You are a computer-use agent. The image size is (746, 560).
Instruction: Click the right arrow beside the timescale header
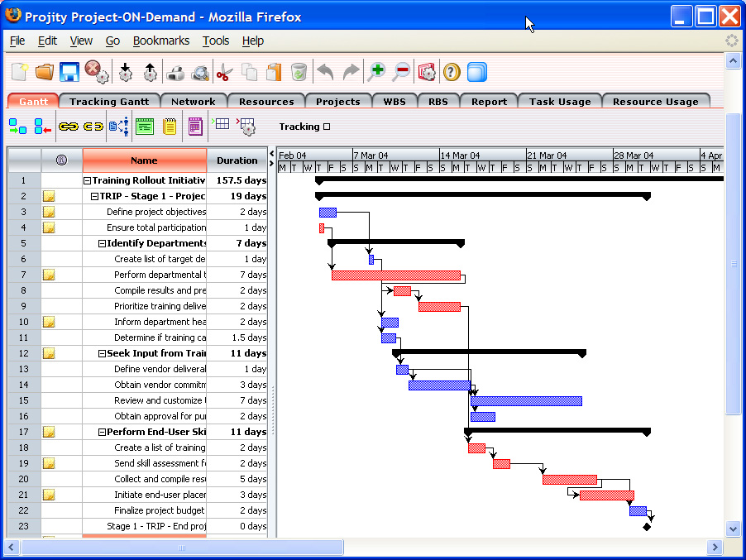[271, 164]
